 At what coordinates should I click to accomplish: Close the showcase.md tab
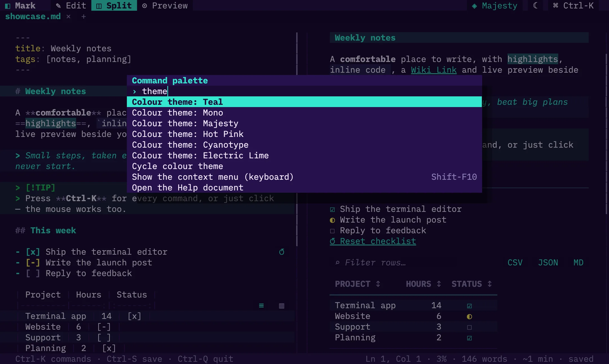(69, 16)
